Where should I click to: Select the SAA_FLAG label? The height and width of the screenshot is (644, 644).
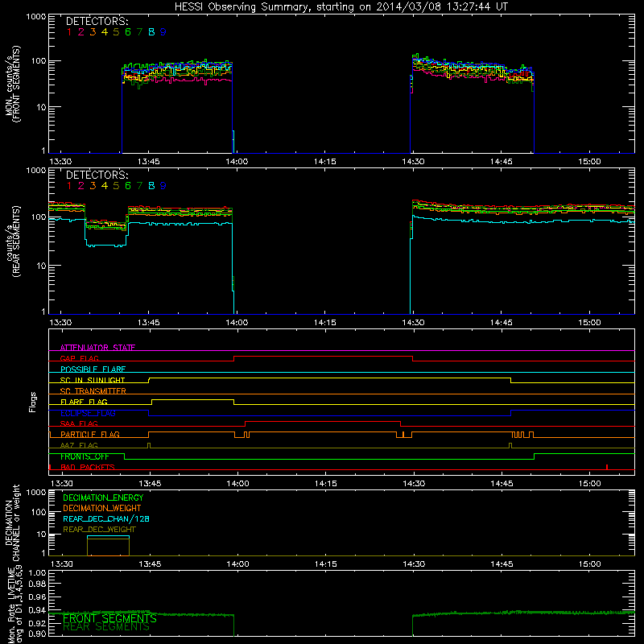point(79,423)
